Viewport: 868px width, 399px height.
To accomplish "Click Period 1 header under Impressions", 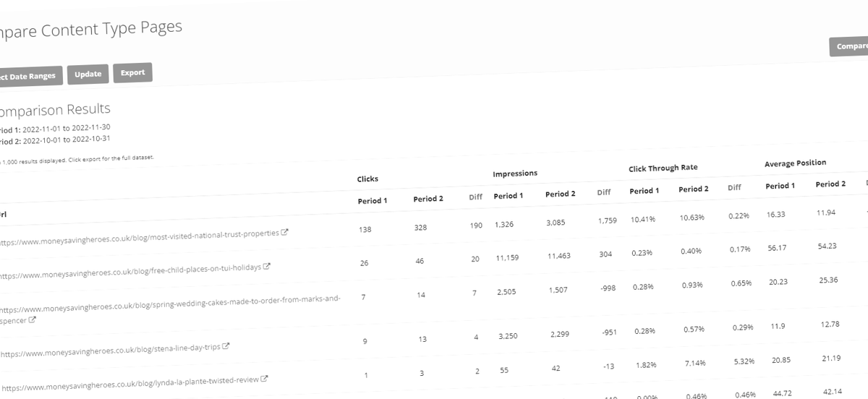I will 508,196.
